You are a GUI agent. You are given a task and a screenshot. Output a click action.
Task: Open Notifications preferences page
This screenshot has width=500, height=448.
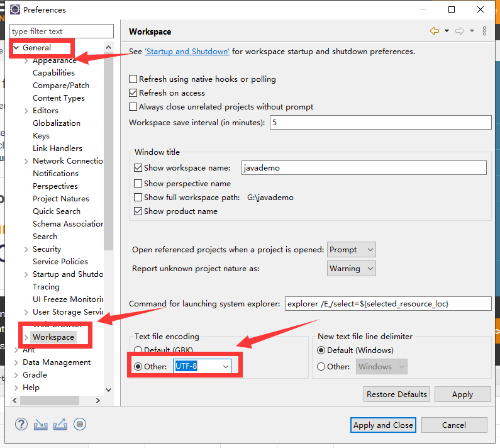click(x=55, y=174)
